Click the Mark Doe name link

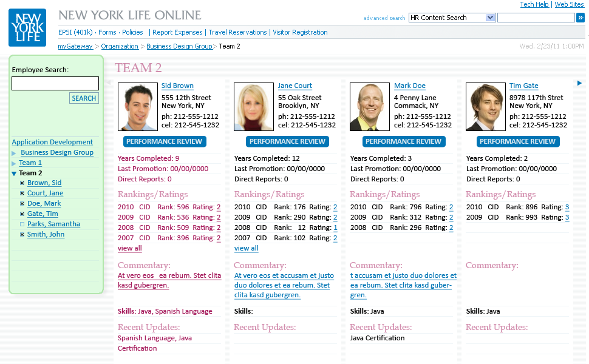[410, 86]
